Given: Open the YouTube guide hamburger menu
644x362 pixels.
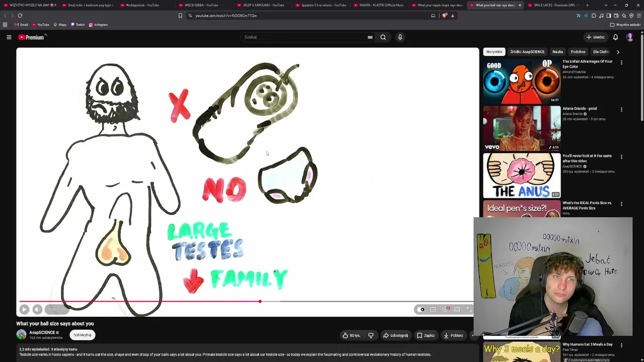Looking at the screenshot, I should pyautogui.click(x=9, y=37).
